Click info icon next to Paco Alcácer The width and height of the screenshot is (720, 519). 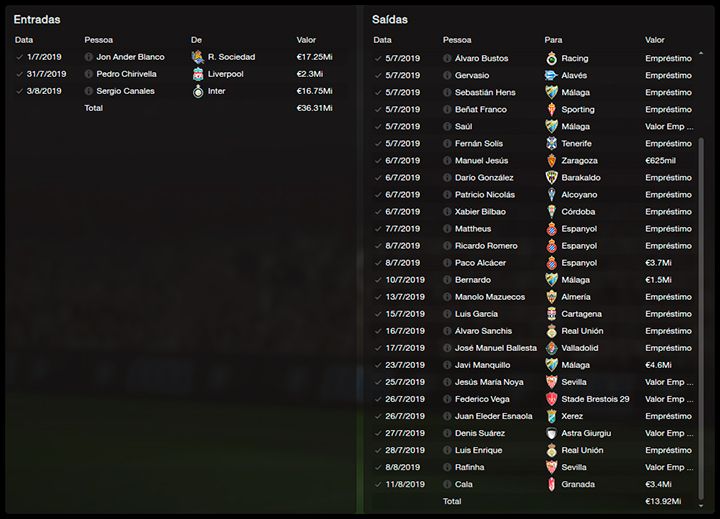pos(447,263)
